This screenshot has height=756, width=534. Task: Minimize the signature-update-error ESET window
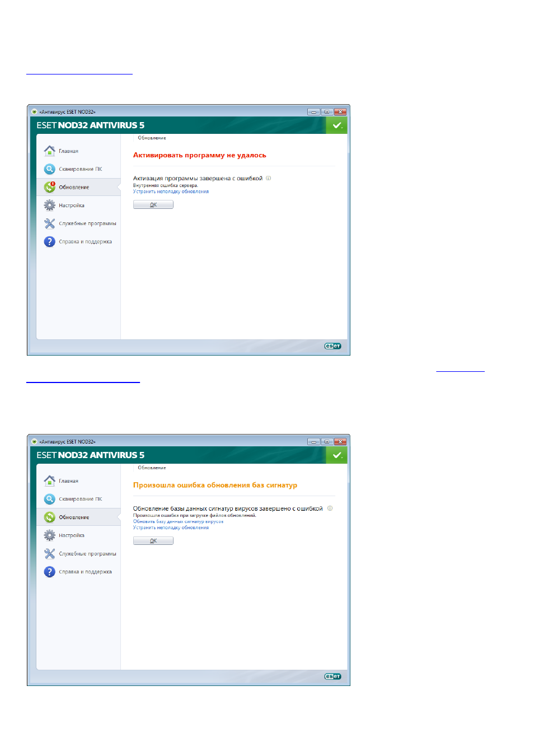click(x=313, y=441)
